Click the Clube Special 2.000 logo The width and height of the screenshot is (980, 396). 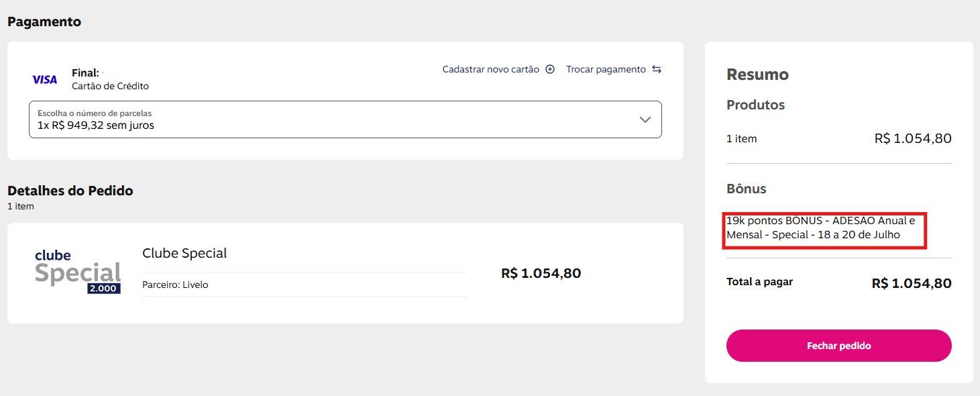click(x=78, y=272)
